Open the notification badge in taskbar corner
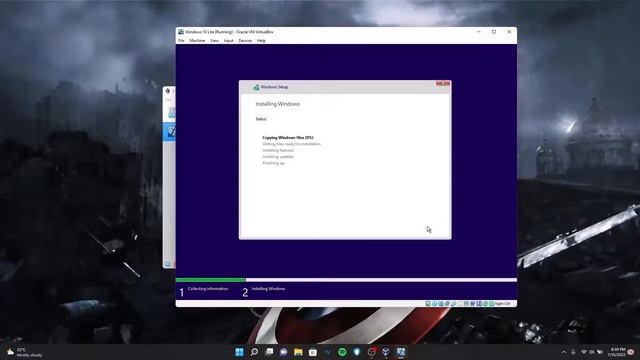640x360 pixels. (x=631, y=352)
